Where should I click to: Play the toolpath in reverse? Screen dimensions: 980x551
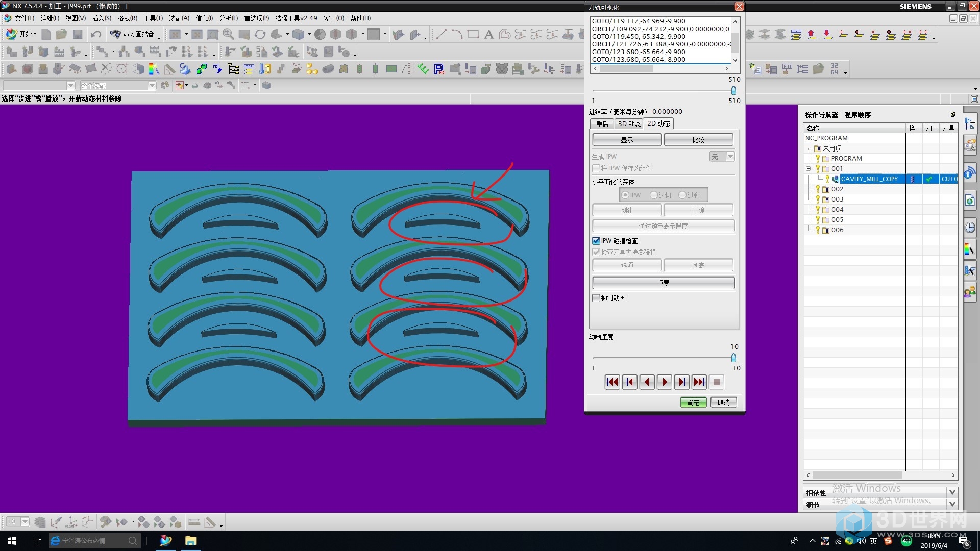[x=647, y=382]
